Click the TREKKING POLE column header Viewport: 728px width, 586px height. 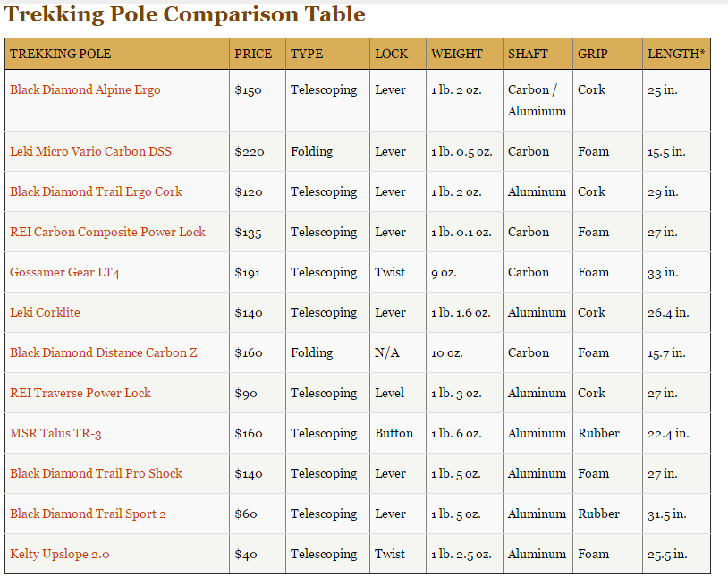click(x=61, y=54)
